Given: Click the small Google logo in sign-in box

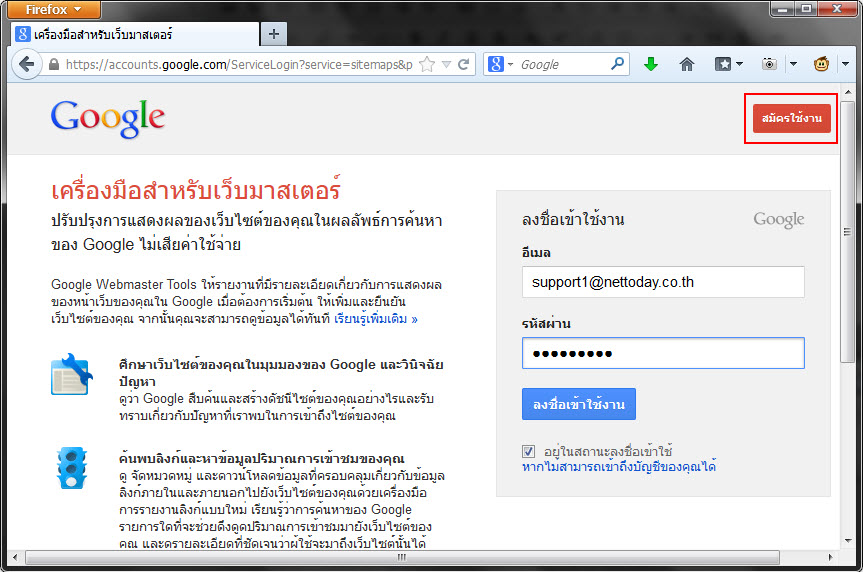Looking at the screenshot, I should [778, 220].
